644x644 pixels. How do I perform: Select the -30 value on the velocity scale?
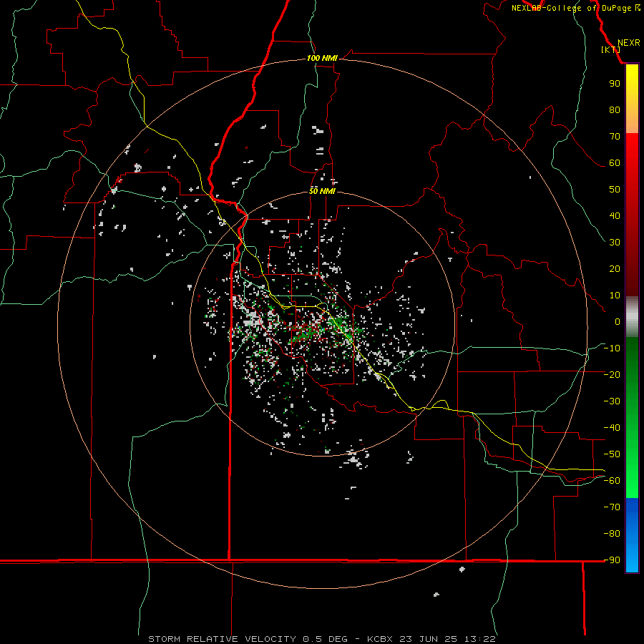612,401
